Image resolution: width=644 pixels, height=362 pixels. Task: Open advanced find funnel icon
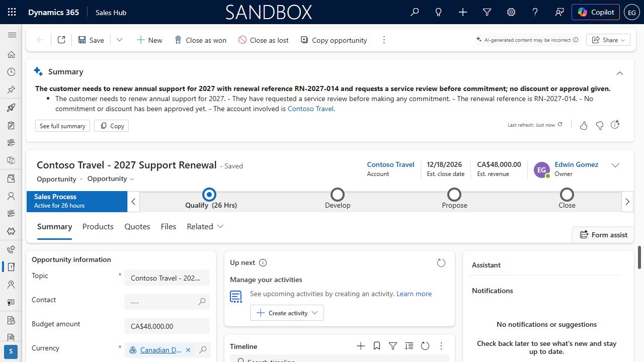487,12
